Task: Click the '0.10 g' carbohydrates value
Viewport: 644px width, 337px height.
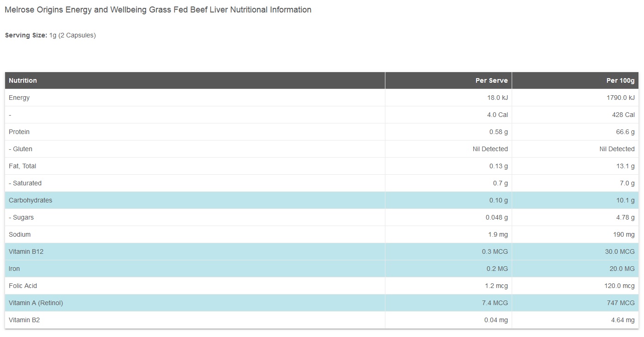Action: pyautogui.click(x=498, y=200)
